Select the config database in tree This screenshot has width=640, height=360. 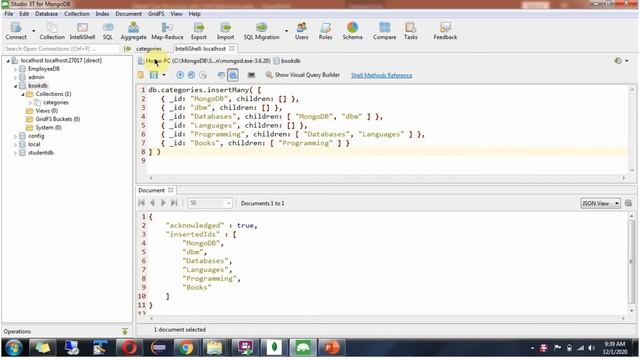tap(36, 136)
